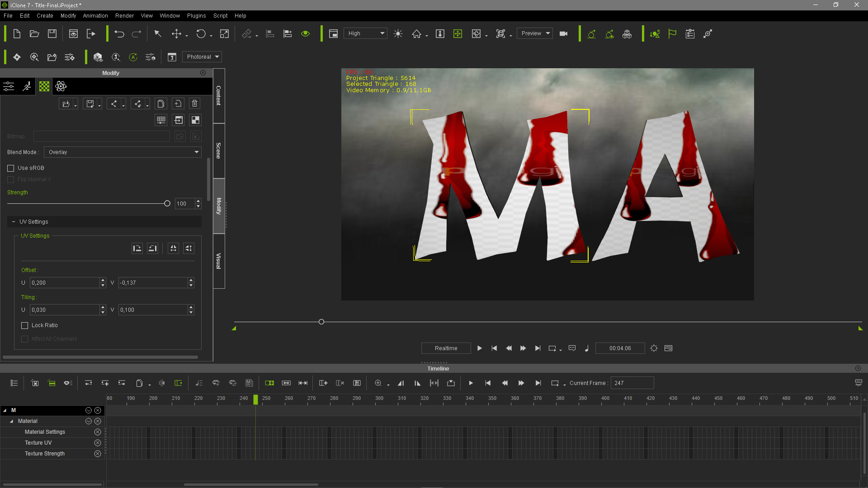This screenshot has height=488, width=868.
Task: Open the Preview camera dropdown
Action: [x=535, y=33]
